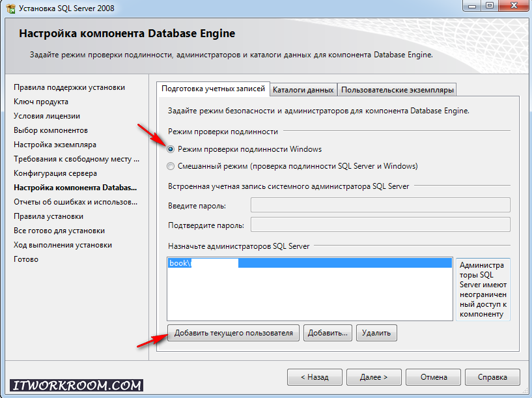This screenshot has height=398, width=532.
Task: Select mixed mode authentication radio button
Action: (x=171, y=166)
